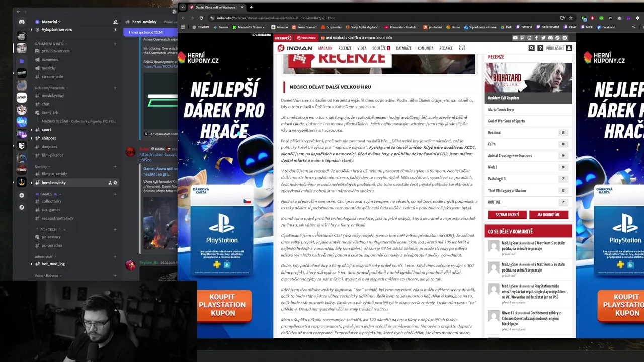Open DATABÁZE section in site menu
Image resolution: width=644 pixels, height=362 pixels.
(404, 48)
